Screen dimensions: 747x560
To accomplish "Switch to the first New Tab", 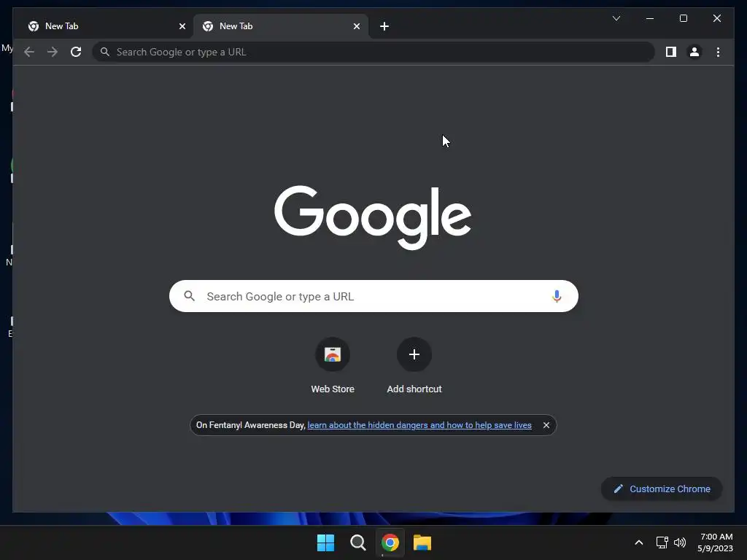I will pyautogui.click(x=105, y=26).
